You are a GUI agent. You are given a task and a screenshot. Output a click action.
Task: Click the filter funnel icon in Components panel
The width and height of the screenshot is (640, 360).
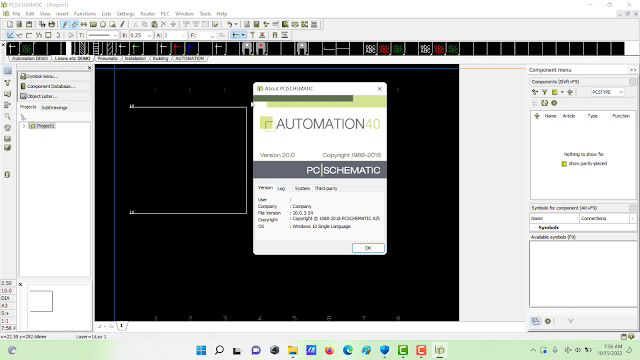544,92
